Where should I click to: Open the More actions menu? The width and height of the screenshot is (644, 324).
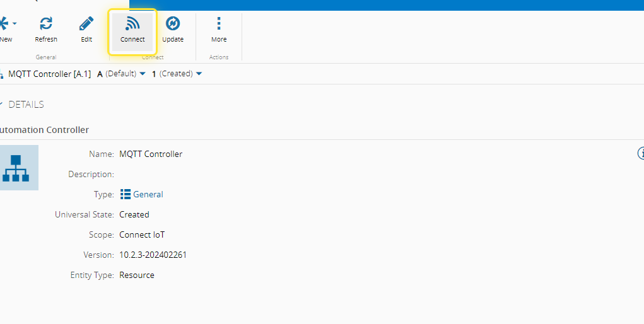pos(219,29)
